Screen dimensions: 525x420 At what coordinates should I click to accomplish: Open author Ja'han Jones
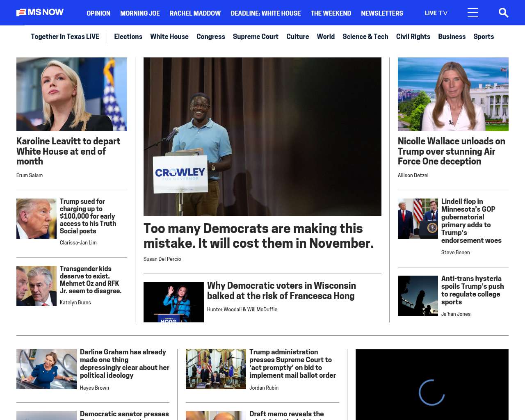point(456,314)
